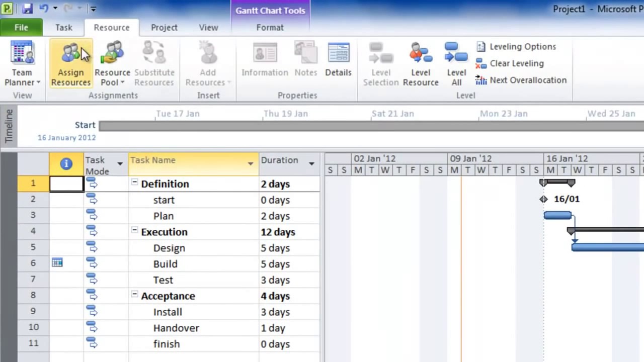Select the "Handover" task name cell
Viewport: 644px width, 362px height.
tap(194, 328)
